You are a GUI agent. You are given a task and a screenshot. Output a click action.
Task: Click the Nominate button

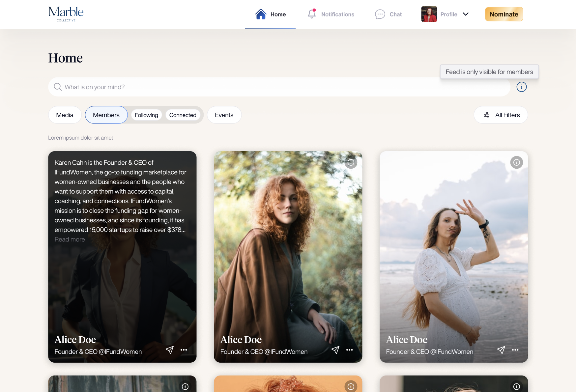(504, 14)
